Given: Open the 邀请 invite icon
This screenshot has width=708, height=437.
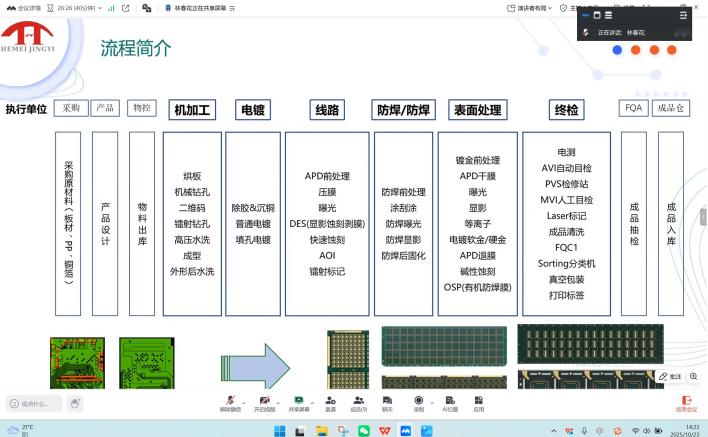Looking at the screenshot, I should 330,401.
